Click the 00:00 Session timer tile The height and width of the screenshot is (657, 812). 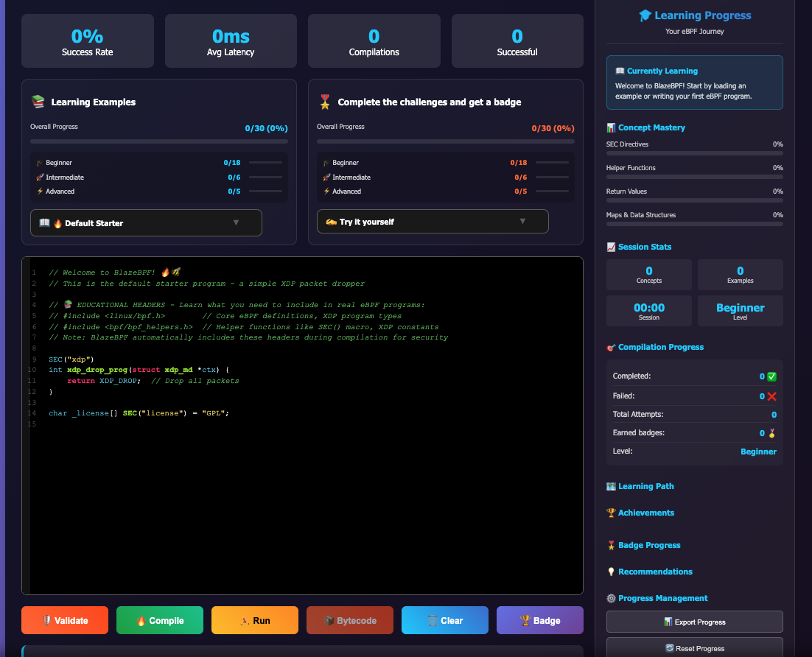pyautogui.click(x=649, y=311)
